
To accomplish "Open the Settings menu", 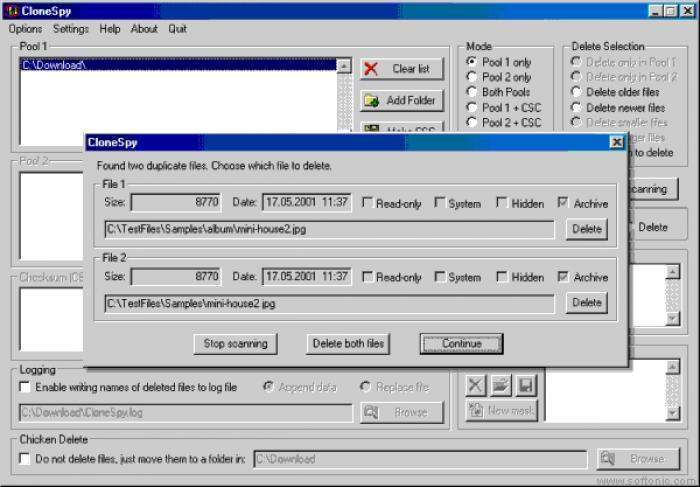I will click(71, 29).
